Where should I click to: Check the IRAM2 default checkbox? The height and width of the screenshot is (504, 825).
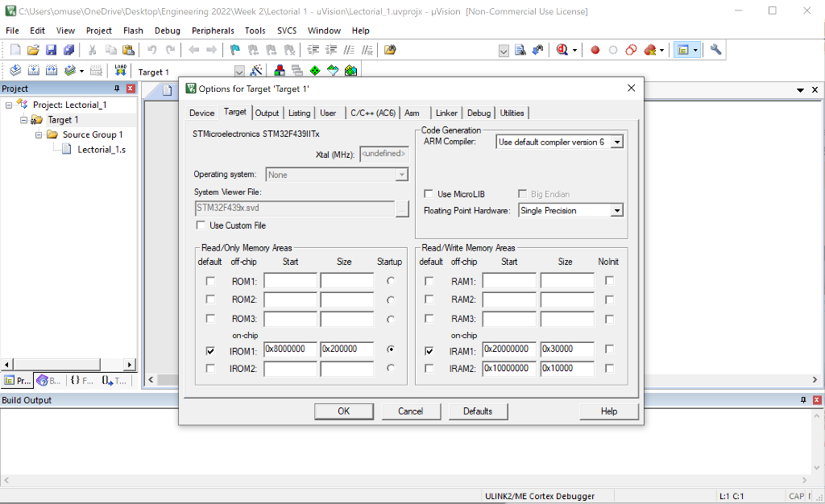pyautogui.click(x=429, y=369)
